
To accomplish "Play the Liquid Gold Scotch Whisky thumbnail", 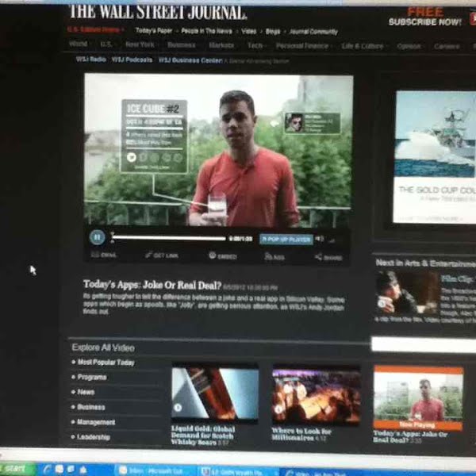I will (215, 393).
